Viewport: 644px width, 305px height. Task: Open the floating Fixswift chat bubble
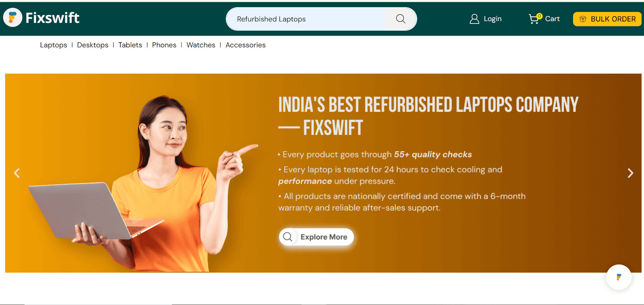pyautogui.click(x=619, y=277)
